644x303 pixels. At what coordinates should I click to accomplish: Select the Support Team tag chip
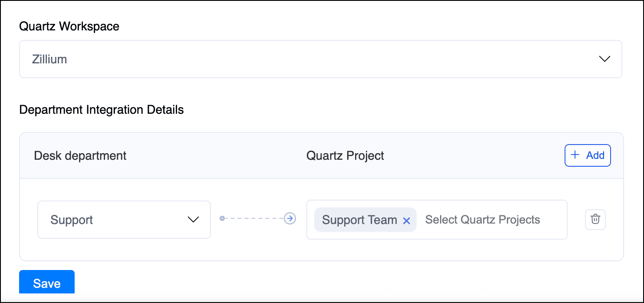[x=359, y=220]
